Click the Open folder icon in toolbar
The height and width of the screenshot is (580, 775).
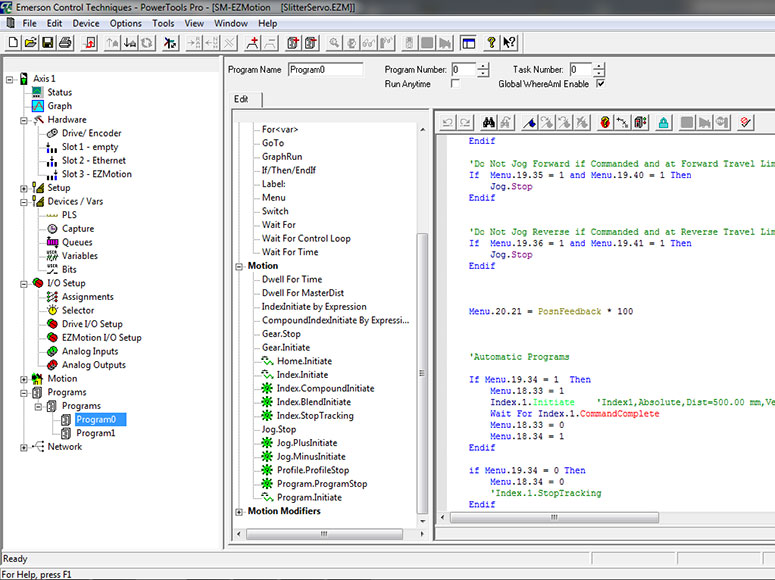pos(31,43)
